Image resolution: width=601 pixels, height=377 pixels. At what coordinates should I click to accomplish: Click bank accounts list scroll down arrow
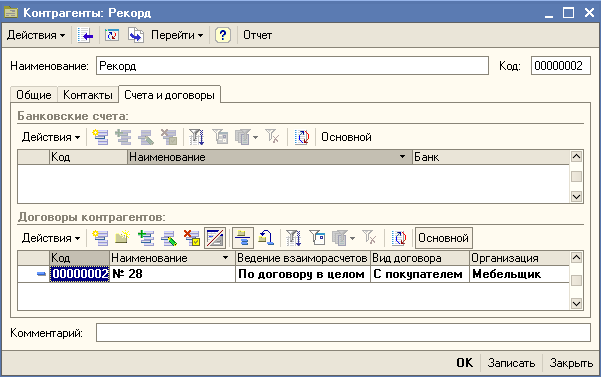[x=576, y=197]
